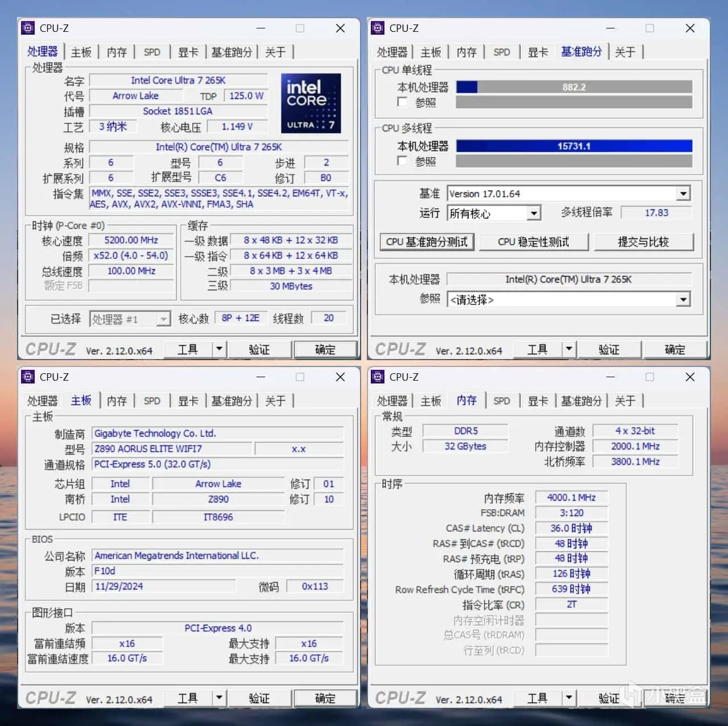Click the 线程数 value 20
This screenshot has height=726, width=728.
click(329, 318)
